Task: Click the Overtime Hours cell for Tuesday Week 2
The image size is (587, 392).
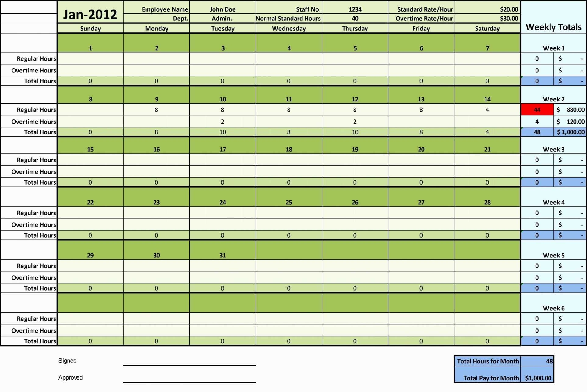Action: (223, 121)
